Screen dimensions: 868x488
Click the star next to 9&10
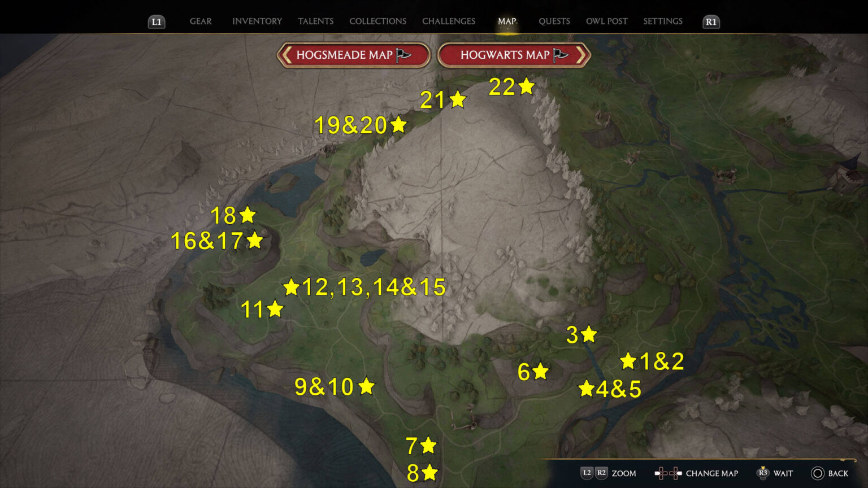[x=367, y=386]
